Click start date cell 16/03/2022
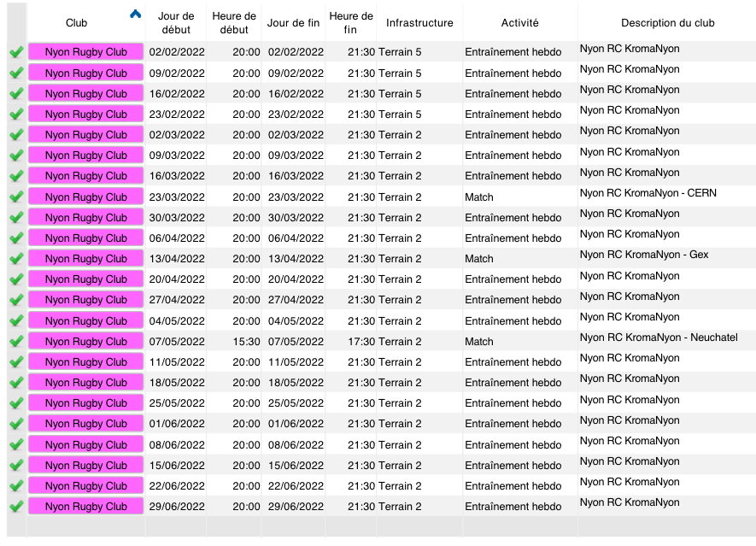 (177, 176)
